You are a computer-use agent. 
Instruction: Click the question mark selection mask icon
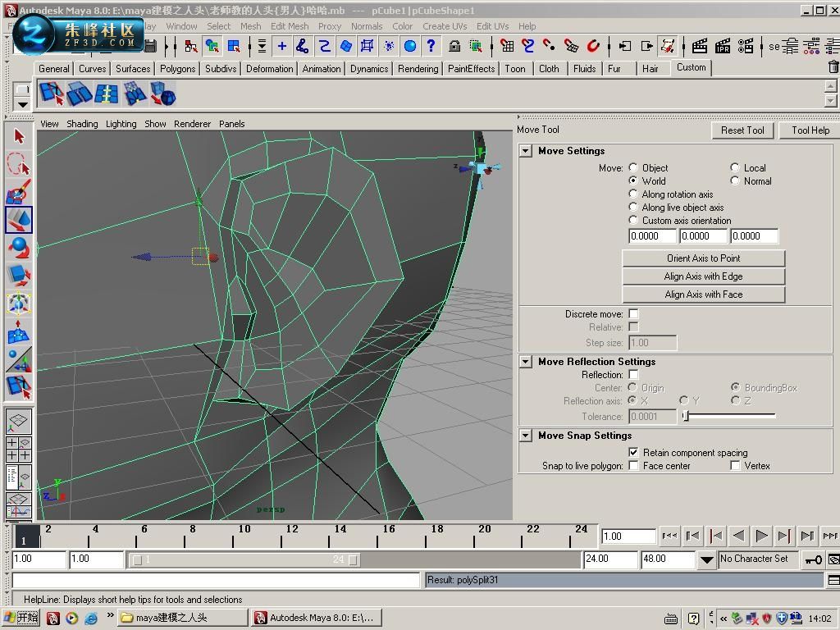tap(431, 47)
